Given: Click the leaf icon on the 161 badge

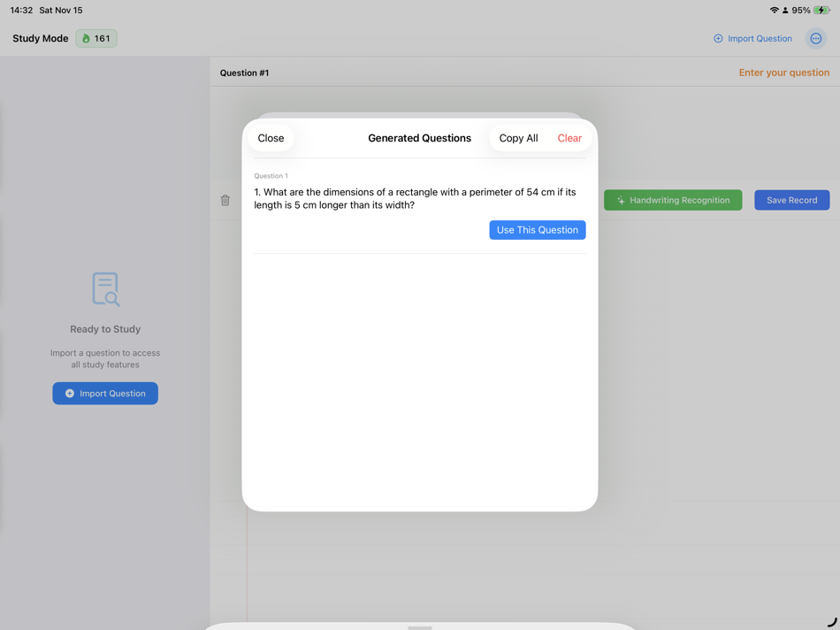Looking at the screenshot, I should (87, 38).
